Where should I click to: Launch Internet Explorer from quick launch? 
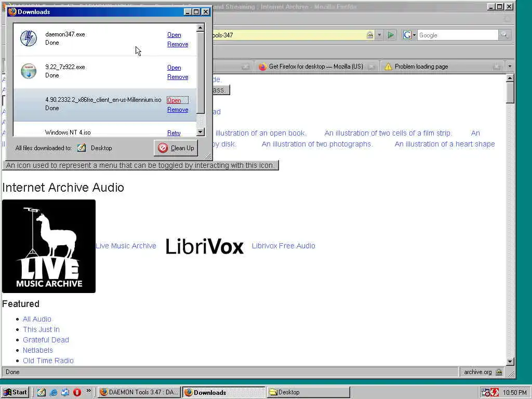click(x=54, y=392)
